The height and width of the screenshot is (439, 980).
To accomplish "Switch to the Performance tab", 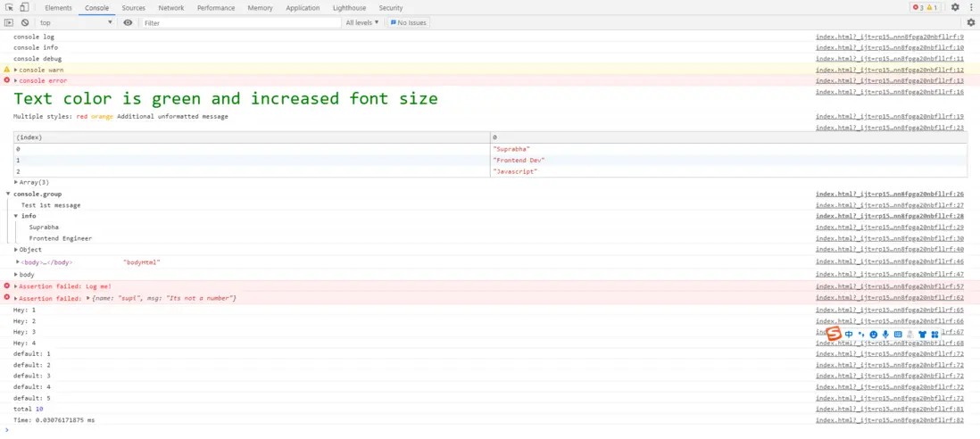I will point(216,7).
